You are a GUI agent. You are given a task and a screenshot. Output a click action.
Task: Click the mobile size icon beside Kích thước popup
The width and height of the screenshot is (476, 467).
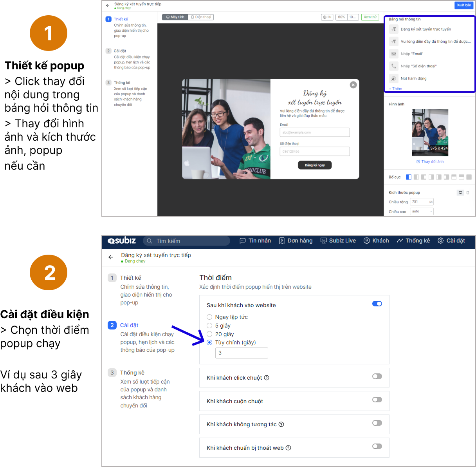(468, 193)
